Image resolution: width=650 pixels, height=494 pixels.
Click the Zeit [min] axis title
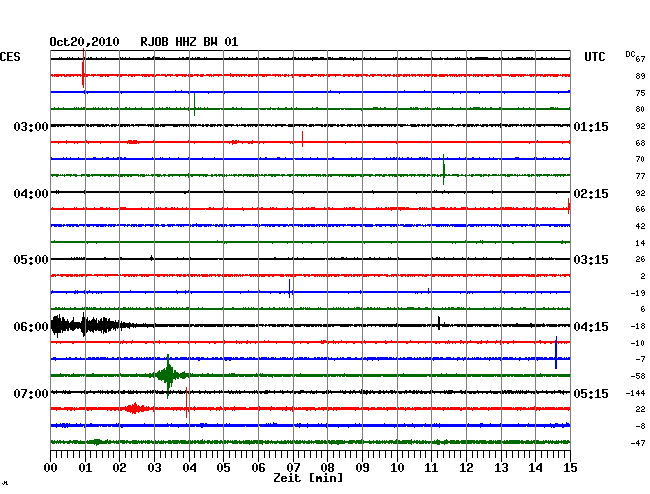(308, 478)
